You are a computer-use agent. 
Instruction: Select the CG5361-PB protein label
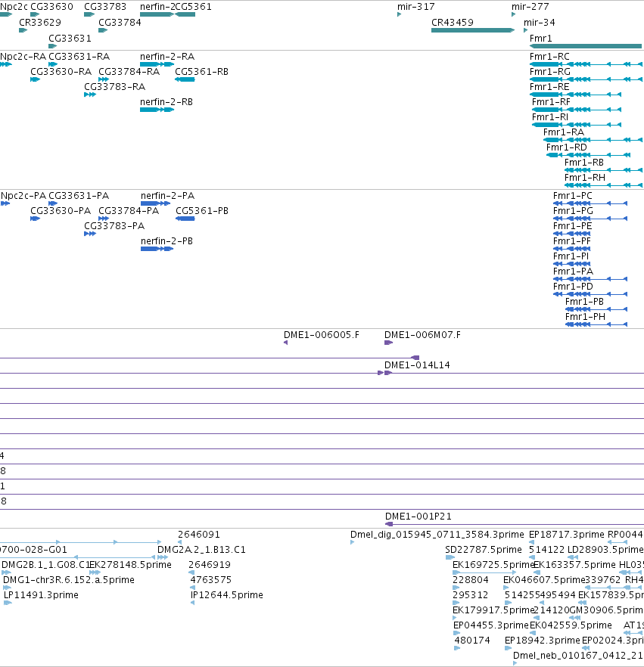(x=202, y=211)
